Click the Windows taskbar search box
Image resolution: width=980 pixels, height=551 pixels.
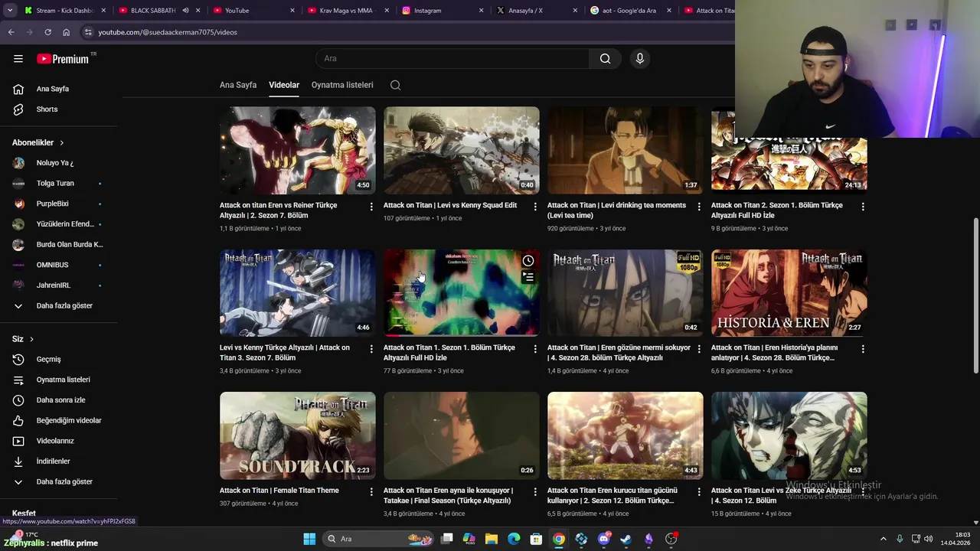pyautogui.click(x=379, y=539)
